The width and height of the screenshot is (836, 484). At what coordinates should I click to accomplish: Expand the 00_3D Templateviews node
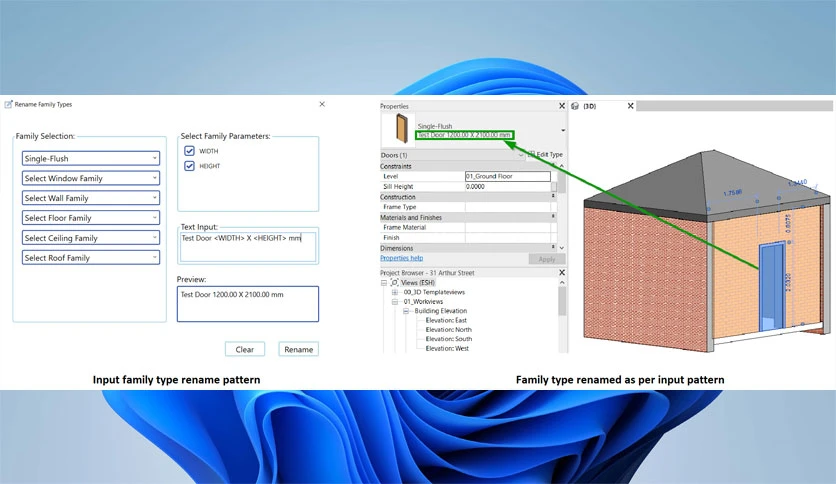395,292
